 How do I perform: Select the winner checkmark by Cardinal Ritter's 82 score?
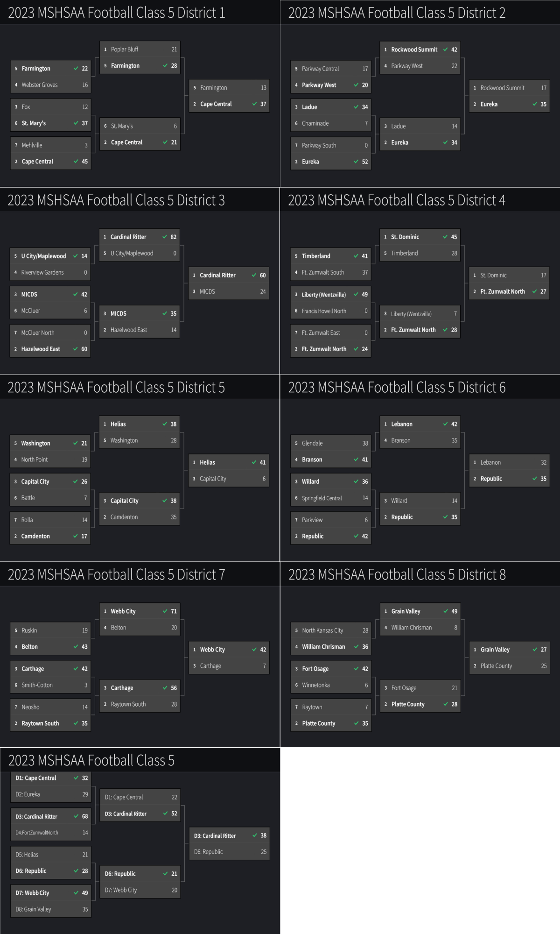click(165, 237)
